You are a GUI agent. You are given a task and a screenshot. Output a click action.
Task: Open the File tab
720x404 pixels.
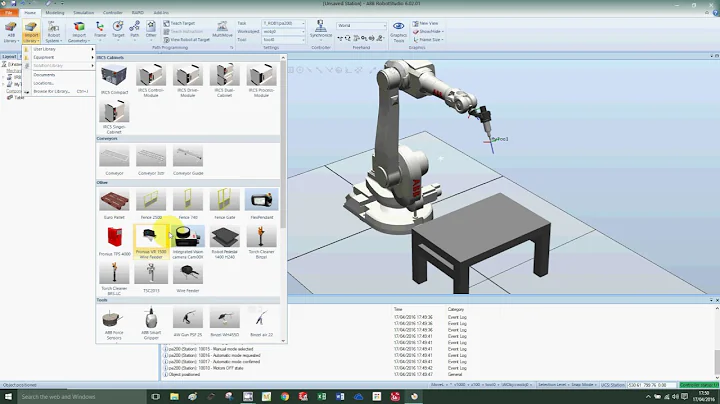coord(9,12)
